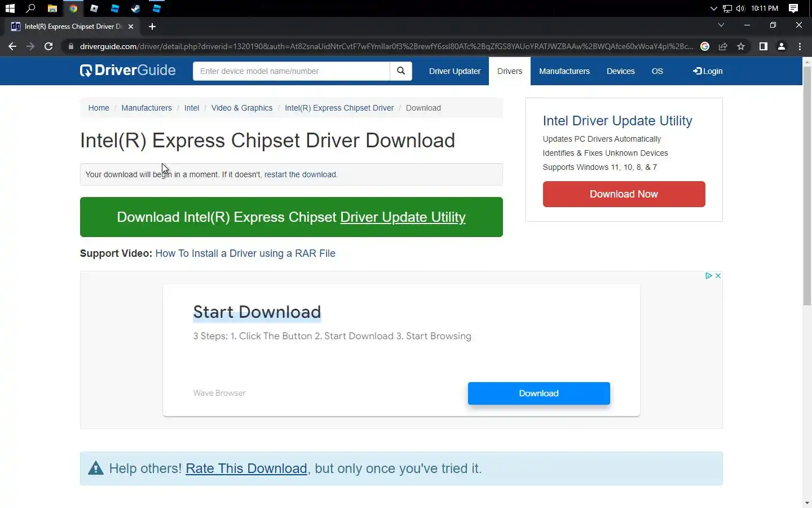This screenshot has height=508, width=812.
Task: Open the Manufacturers nav item
Action: 564,71
